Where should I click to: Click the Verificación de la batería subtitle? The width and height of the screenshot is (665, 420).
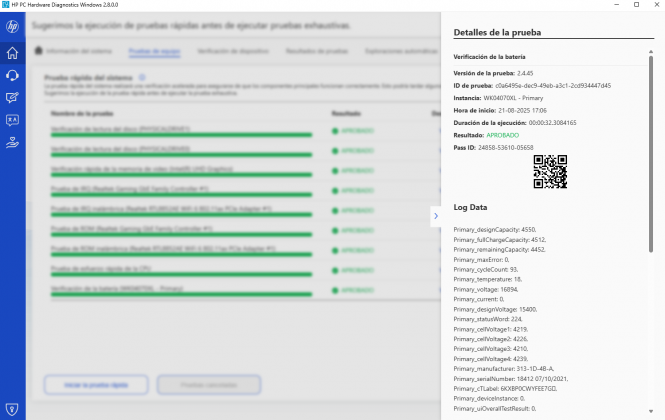[489, 56]
